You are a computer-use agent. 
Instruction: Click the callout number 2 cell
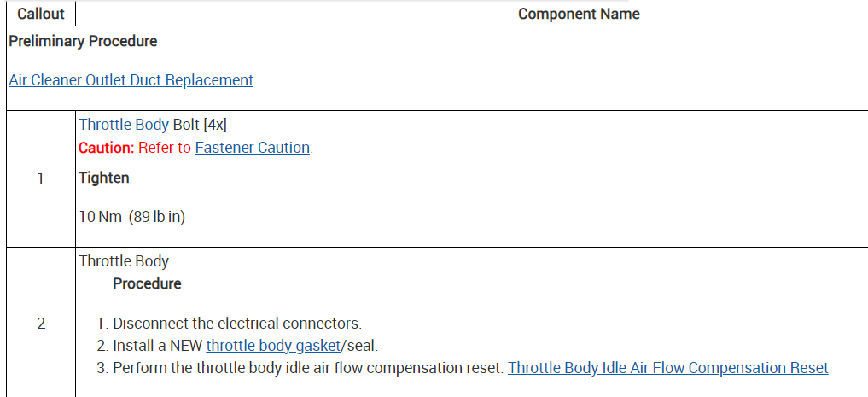point(40,324)
